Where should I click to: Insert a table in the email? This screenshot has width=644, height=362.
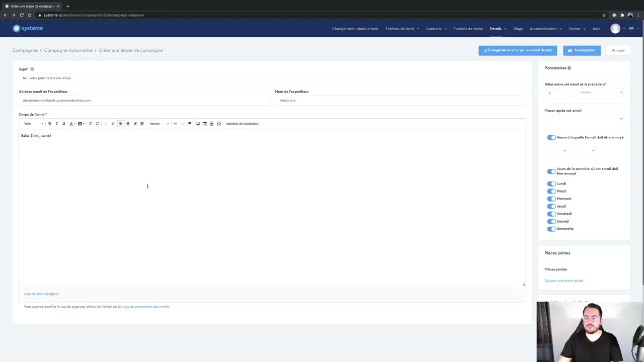pyautogui.click(x=204, y=124)
